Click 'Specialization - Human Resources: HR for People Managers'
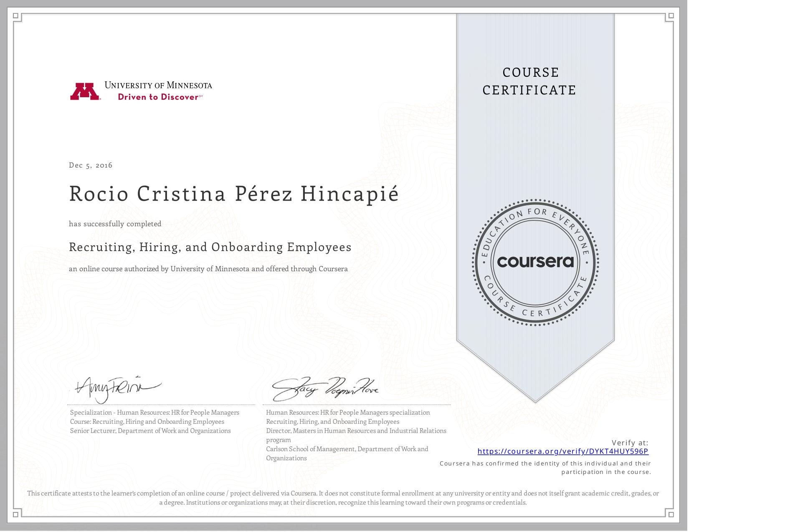795x532 pixels. click(154, 412)
